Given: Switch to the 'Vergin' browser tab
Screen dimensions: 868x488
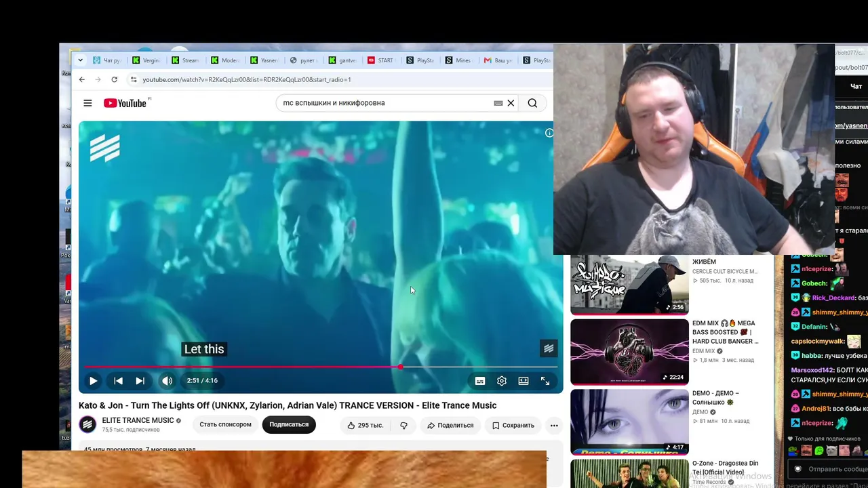Looking at the screenshot, I should (x=146, y=60).
